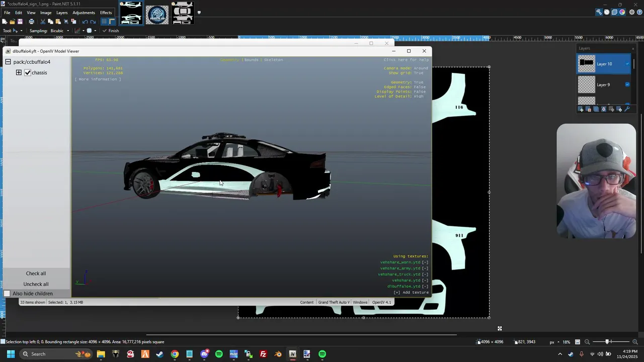Viewport: 644px width, 362px height.
Task: Select Layer 10 thumbnail in Layers panel
Action: (587, 64)
